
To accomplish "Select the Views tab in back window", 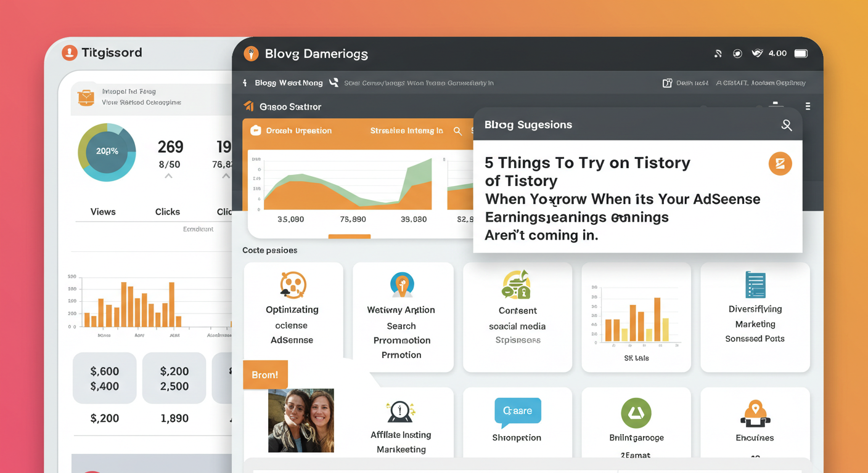I will 103,212.
